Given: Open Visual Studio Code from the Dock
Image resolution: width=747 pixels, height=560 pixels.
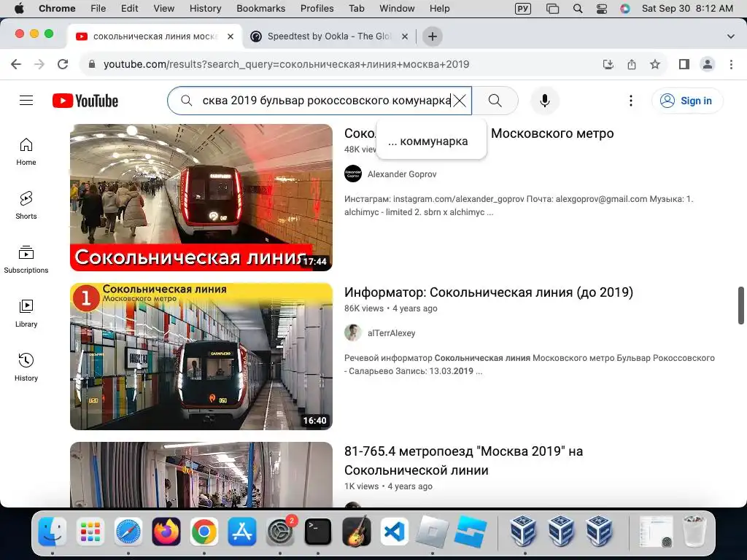Looking at the screenshot, I should tap(394, 532).
